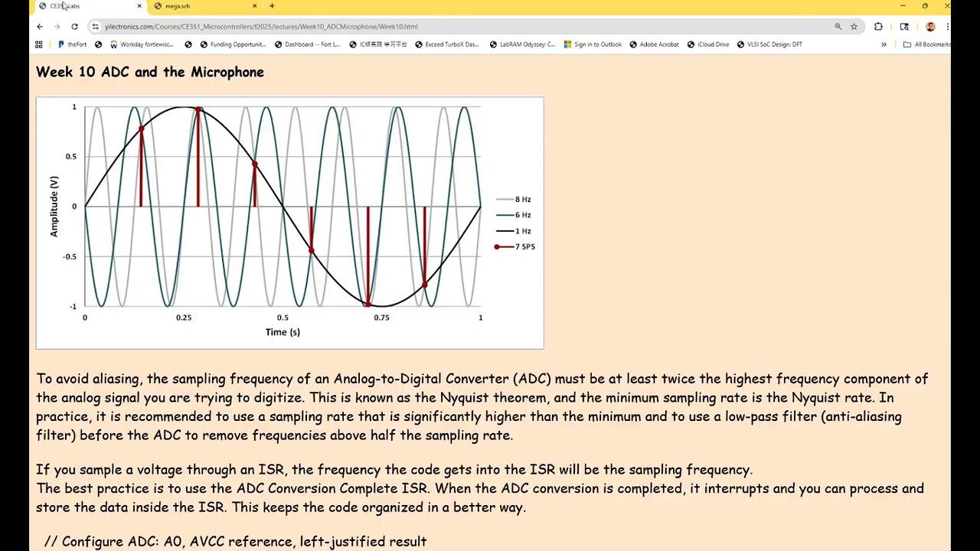Close the mega.sch tab
The width and height of the screenshot is (980, 551).
point(254,6)
